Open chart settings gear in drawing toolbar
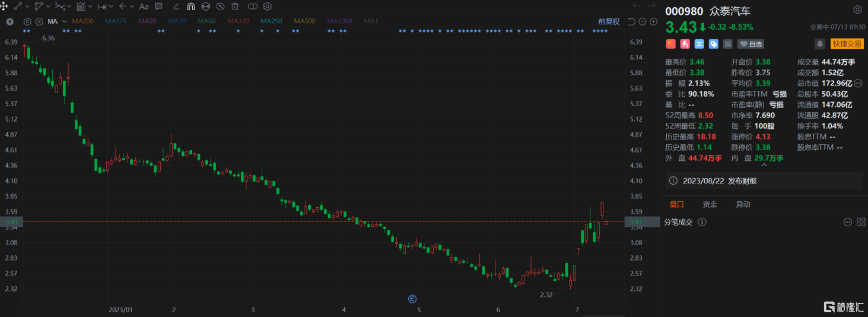This screenshot has height=317, width=868. [x=268, y=7]
